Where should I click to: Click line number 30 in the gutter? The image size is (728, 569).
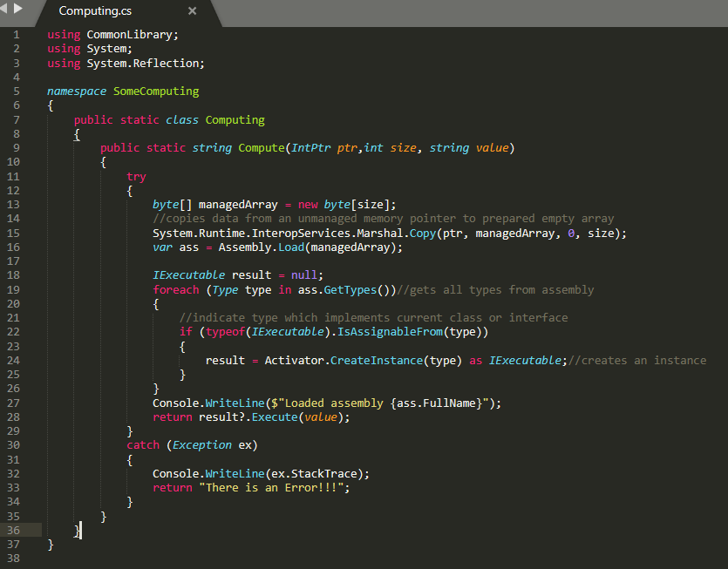coord(13,444)
